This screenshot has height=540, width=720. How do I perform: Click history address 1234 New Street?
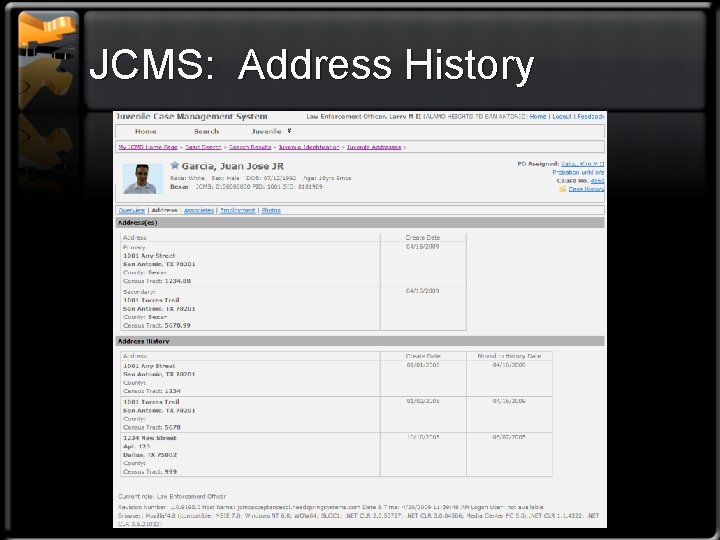click(x=150, y=438)
